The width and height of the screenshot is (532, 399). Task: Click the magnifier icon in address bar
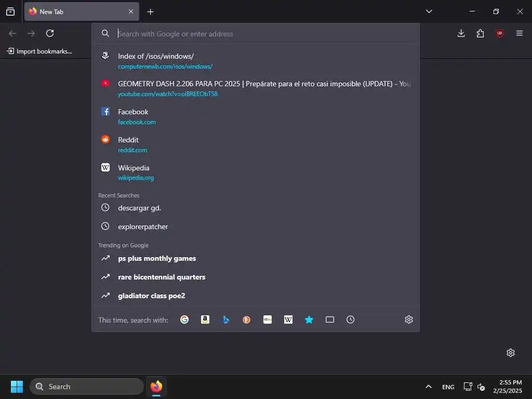(105, 33)
